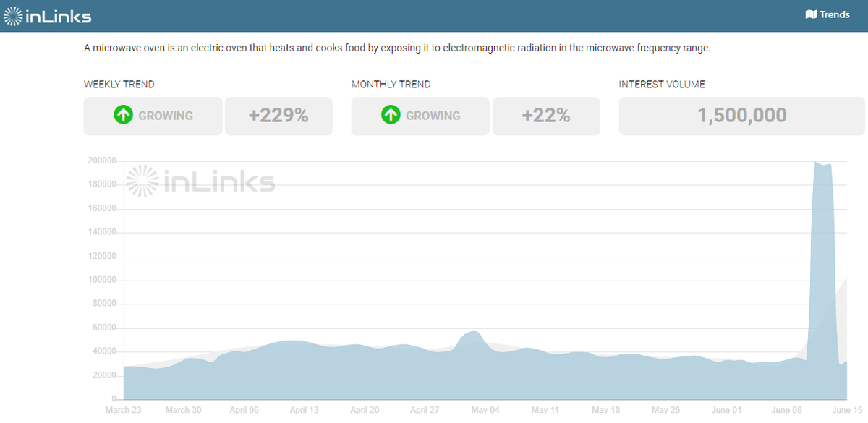Screen dimensions: 868x423
Task: Click the WEEKLY TREND heading
Action: (119, 85)
